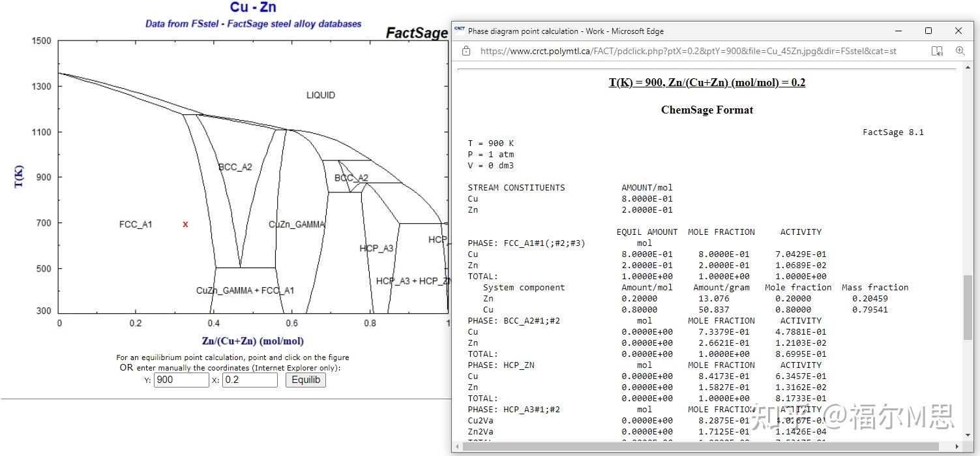Click the 'Cu - Zn' diagram title
Screen dimensions: 980x456
point(253,8)
